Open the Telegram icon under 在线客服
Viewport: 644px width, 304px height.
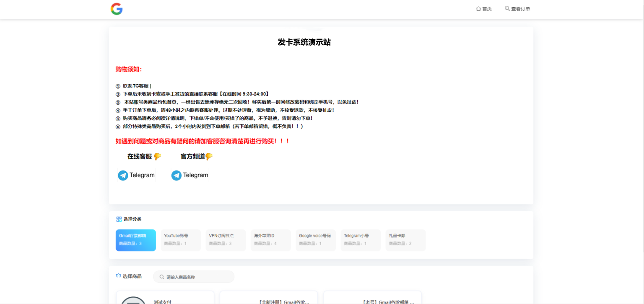(x=123, y=175)
